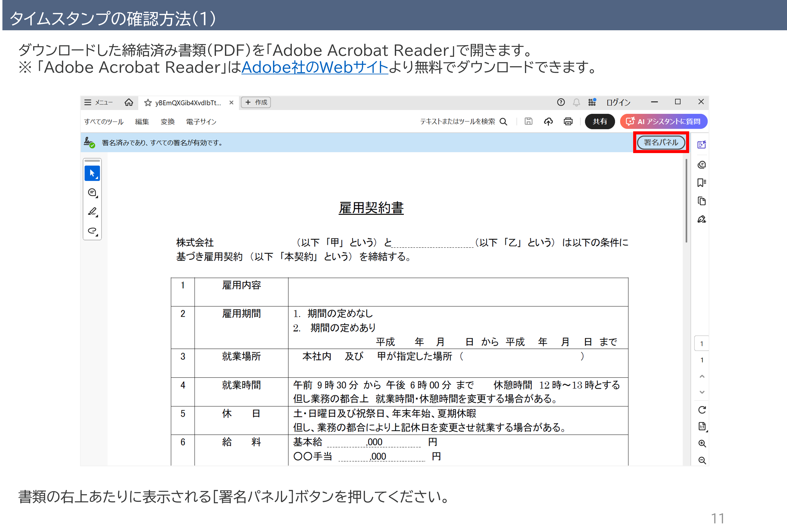This screenshot has height=532, width=787.
Task: Open the help question mark icon
Action: (x=561, y=102)
